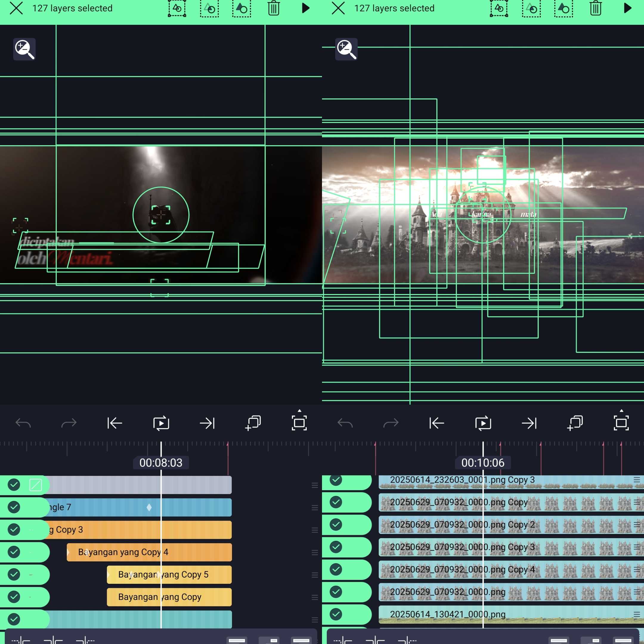
Task: Deselect Bayangan yang Copy 5 layer checkmark
Action: (14, 574)
